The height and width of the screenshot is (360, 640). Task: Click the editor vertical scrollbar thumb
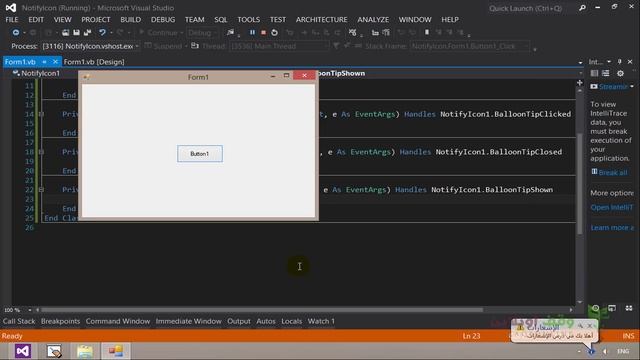pos(580,183)
